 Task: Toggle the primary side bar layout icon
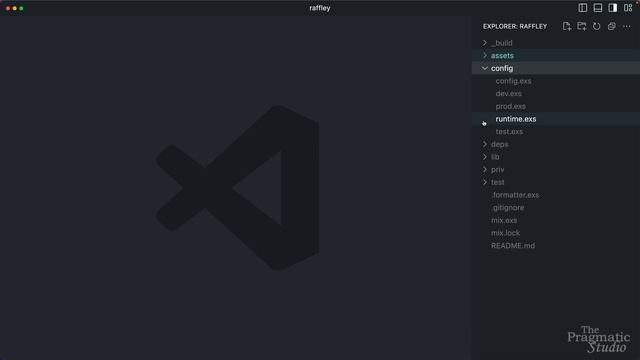pos(583,8)
